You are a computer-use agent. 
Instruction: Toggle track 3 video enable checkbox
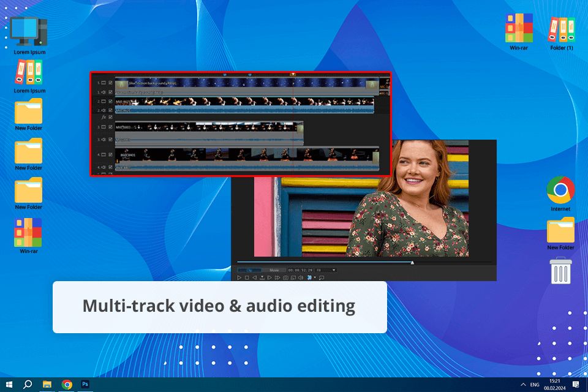[110, 127]
